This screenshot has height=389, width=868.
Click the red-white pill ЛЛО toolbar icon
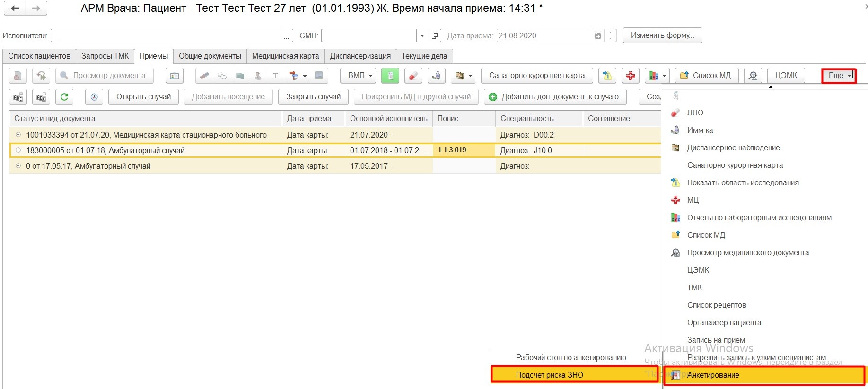coord(412,76)
